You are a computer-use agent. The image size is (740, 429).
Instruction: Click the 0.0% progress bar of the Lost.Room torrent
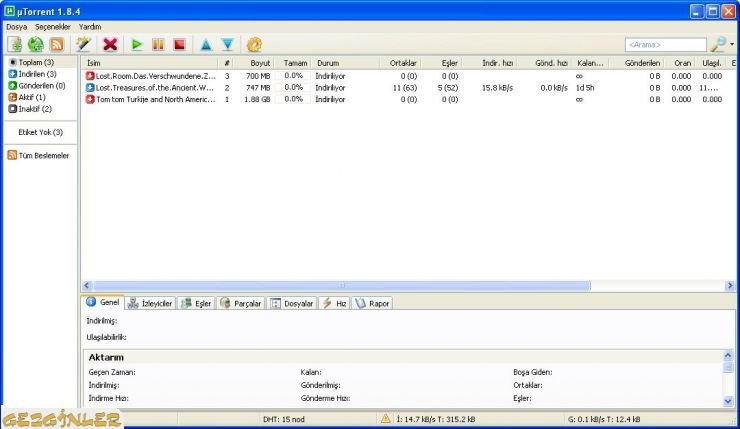click(294, 76)
